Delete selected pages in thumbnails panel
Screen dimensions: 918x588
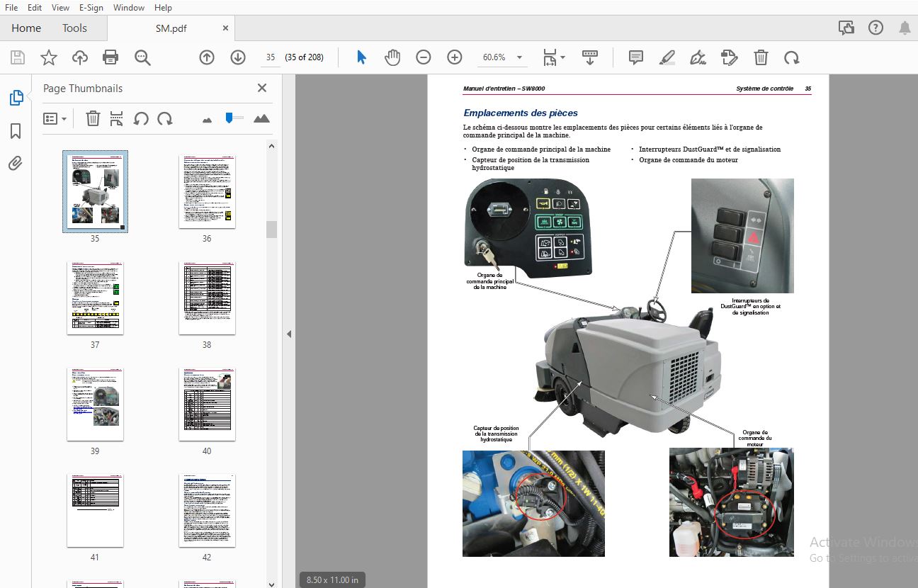pos(93,118)
